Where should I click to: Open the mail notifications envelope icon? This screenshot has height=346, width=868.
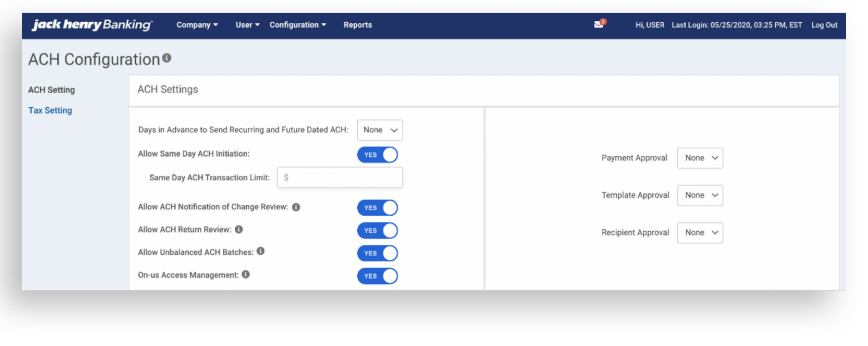pos(599,25)
